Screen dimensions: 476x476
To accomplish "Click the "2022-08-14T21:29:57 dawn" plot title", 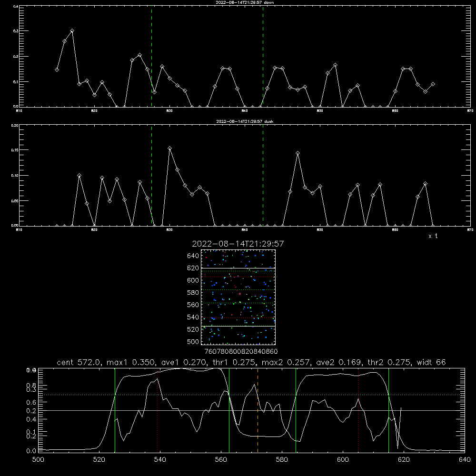I will 245,2.
